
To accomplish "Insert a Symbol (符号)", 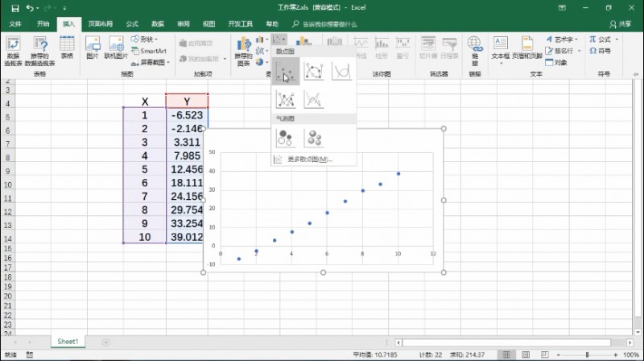I will pyautogui.click(x=600, y=51).
